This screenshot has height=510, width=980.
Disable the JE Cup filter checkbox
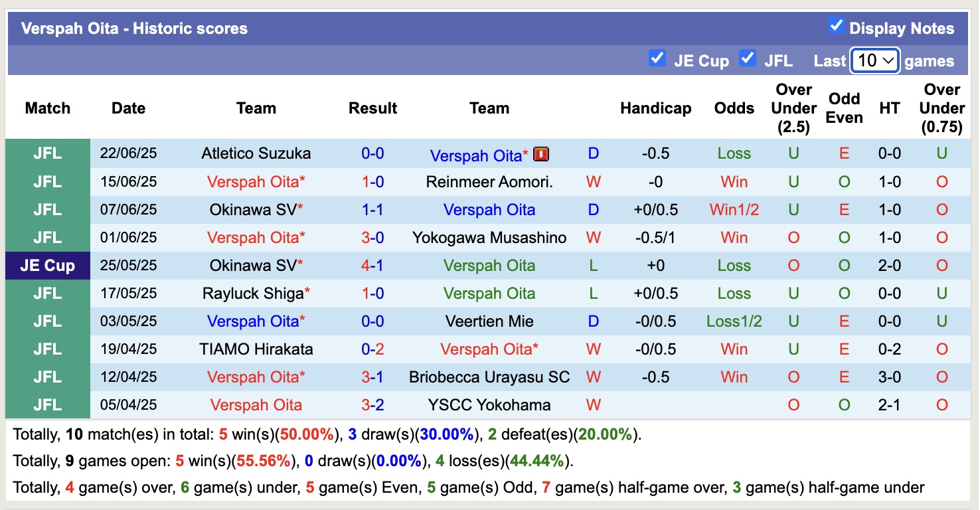coord(658,58)
